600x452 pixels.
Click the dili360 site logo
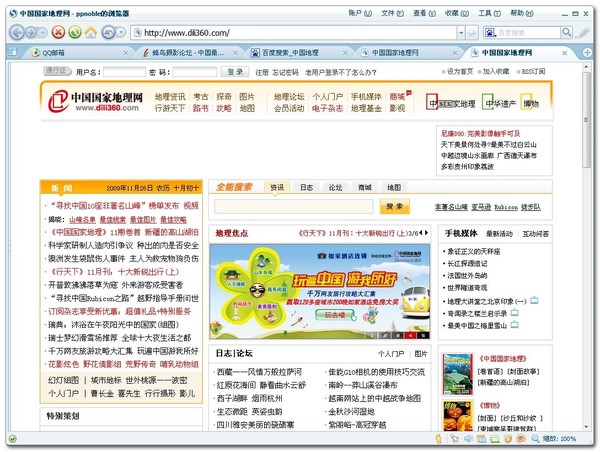click(x=95, y=101)
